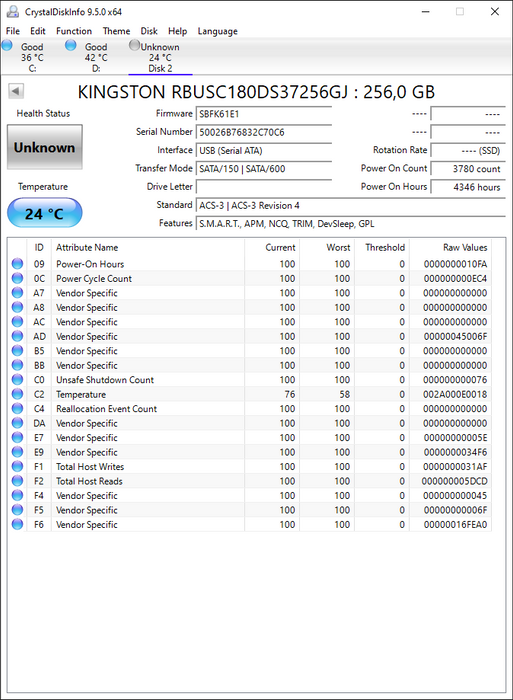
Task: Click the status orb for Power Cycle Count row
Action: click(x=17, y=278)
